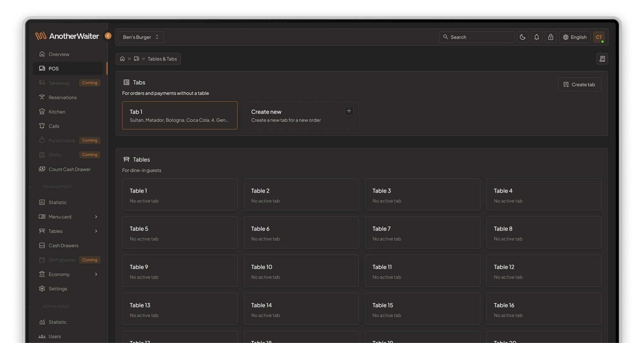Click the Overview house icon
This screenshot has width=644, height=343.
[x=42, y=54]
